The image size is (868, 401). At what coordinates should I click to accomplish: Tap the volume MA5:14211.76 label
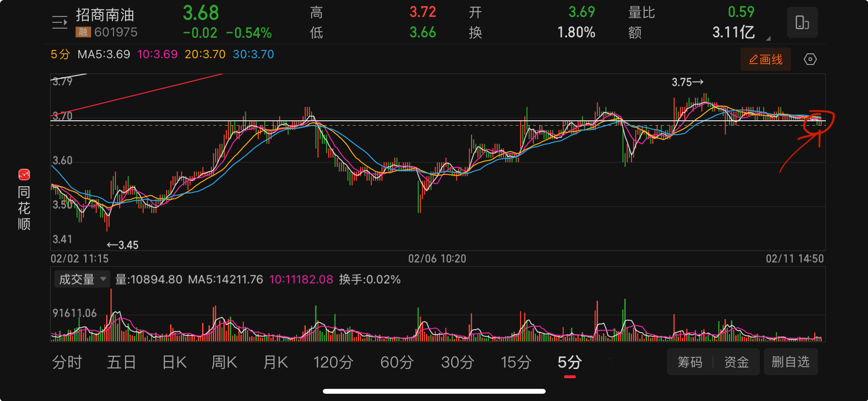(225, 279)
